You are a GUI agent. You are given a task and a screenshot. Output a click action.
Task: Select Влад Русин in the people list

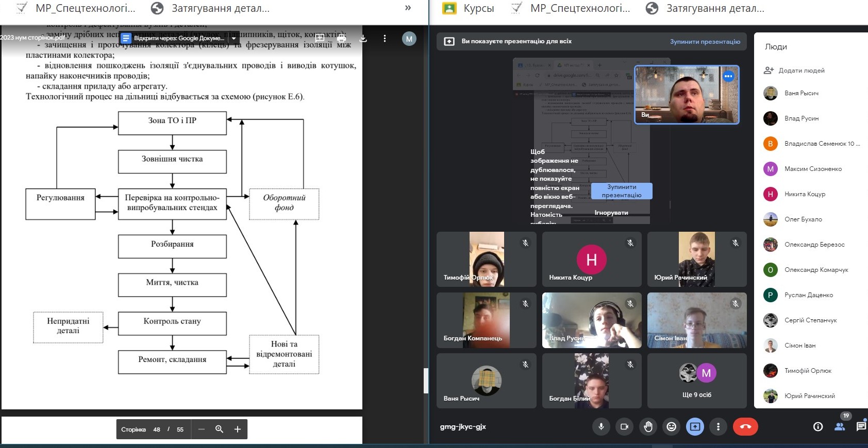810,118
